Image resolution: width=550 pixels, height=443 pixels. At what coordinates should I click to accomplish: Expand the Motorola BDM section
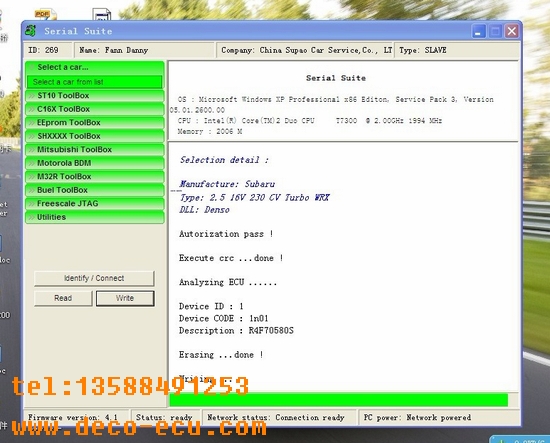tap(95, 163)
